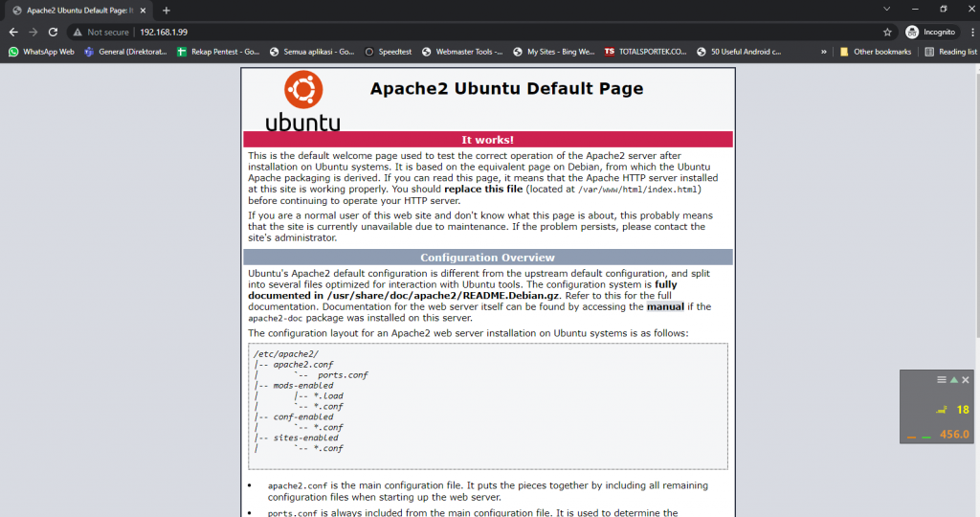Screen dimensions: 980x517
Task: Collapse the overlay widget with green triangle
Action: (953, 380)
